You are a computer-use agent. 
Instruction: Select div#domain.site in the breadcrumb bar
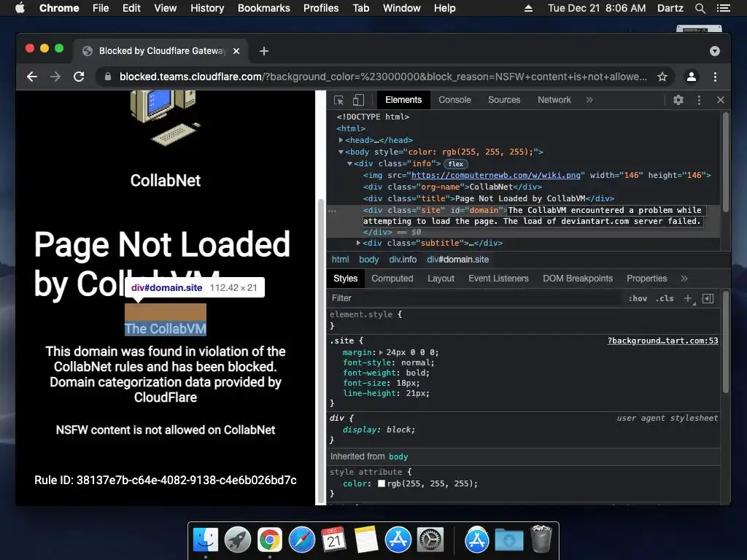pos(458,260)
